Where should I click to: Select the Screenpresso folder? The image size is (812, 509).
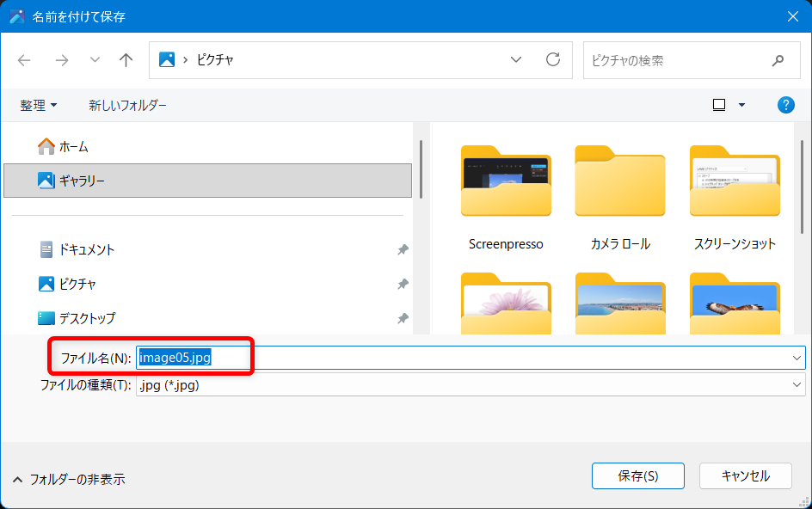click(x=506, y=199)
